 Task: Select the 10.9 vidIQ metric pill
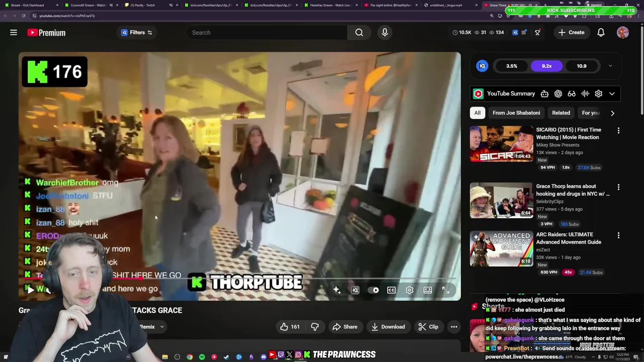pyautogui.click(x=581, y=66)
